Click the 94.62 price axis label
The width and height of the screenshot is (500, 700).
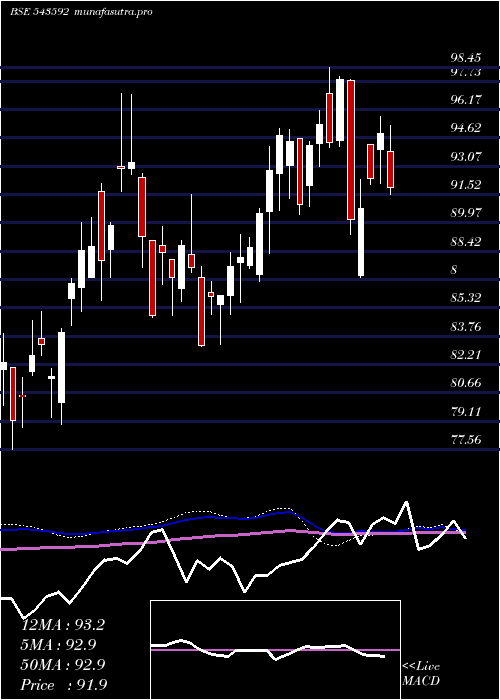point(466,128)
